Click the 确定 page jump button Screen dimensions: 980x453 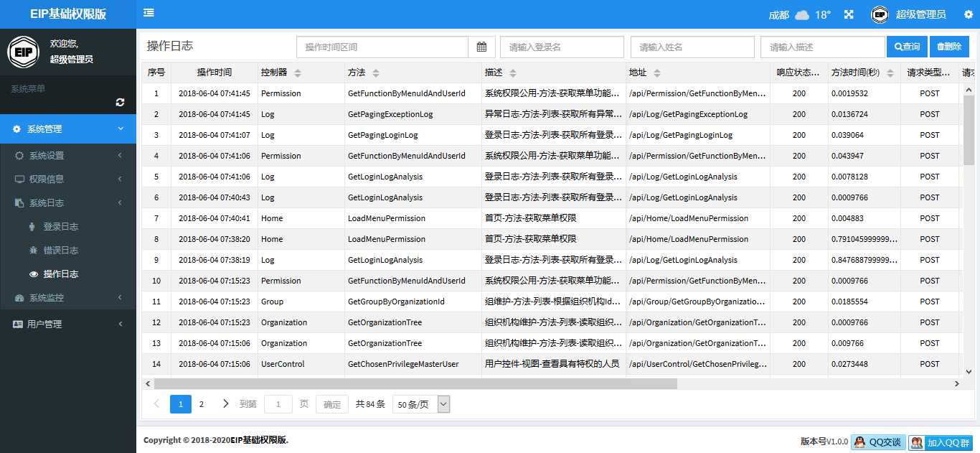click(x=332, y=404)
